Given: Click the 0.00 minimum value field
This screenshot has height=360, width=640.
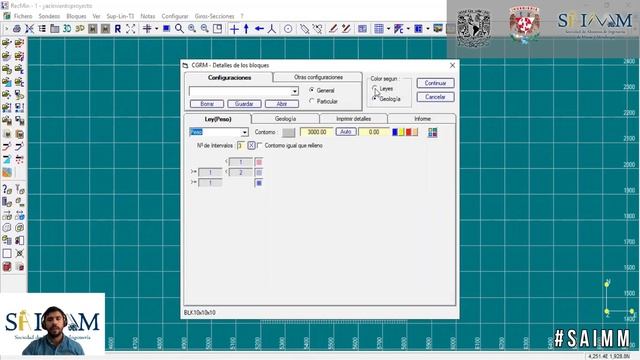Looking at the screenshot, I should tap(374, 132).
